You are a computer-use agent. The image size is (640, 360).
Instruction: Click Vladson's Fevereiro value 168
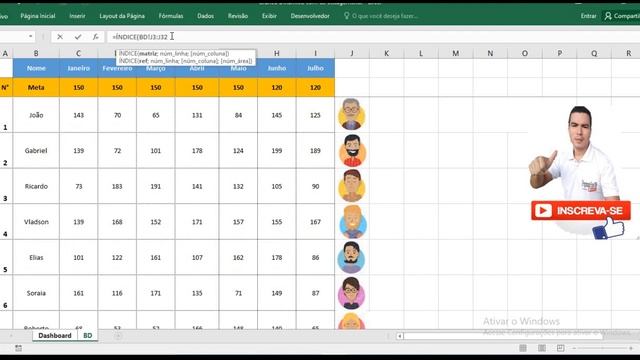pyautogui.click(x=117, y=222)
